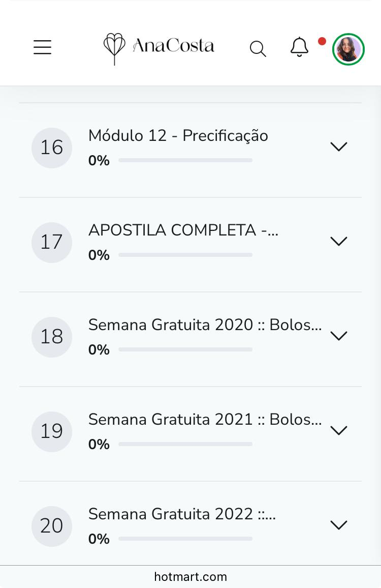
Task: Expand Semana Gratuita 2021 chevron
Action: pos(338,430)
